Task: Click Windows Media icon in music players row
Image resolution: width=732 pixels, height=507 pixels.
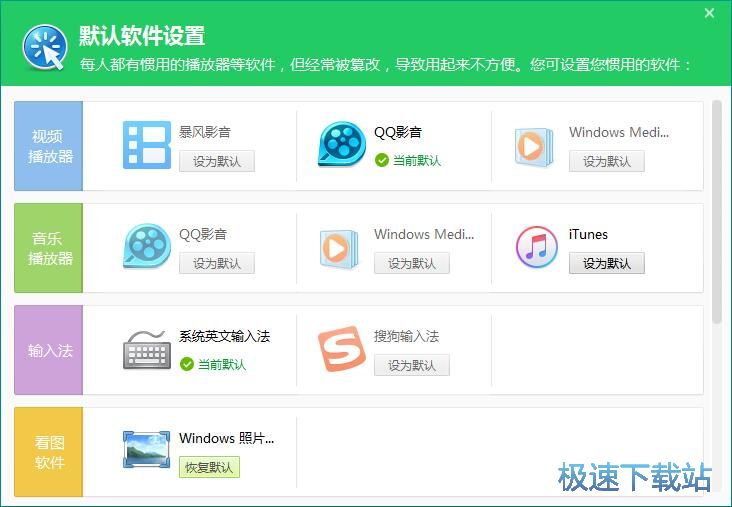Action: click(x=339, y=248)
